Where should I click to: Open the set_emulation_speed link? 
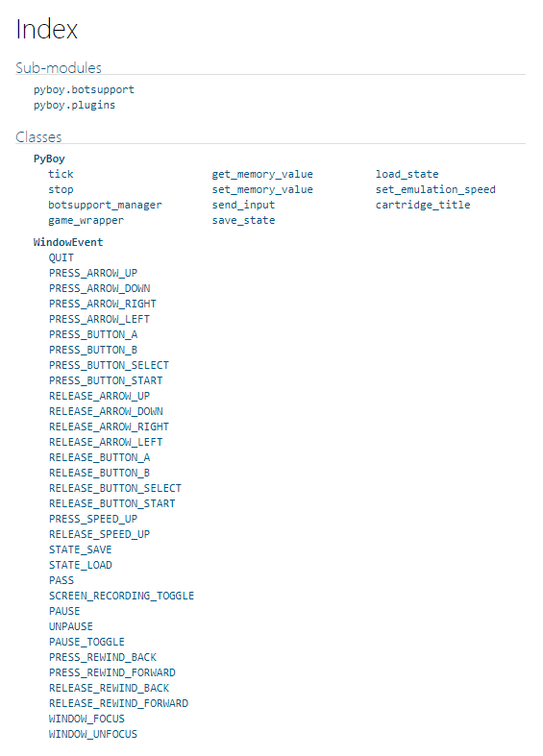point(435,189)
